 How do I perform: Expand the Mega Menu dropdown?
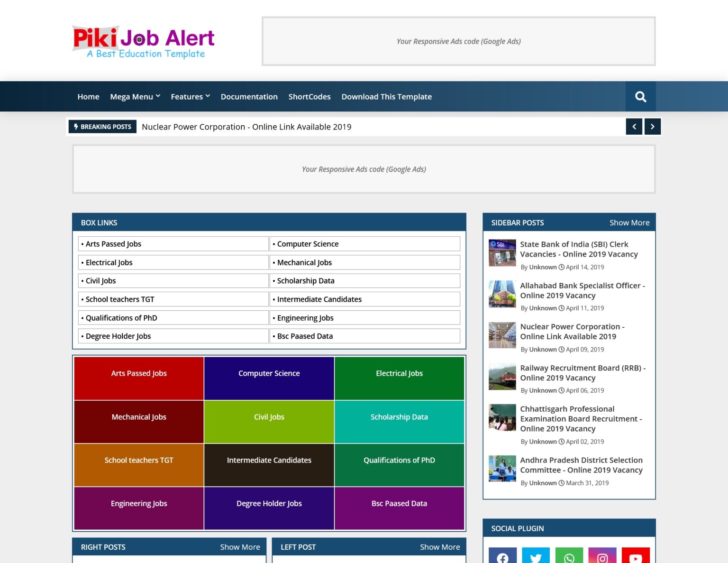coord(135,97)
